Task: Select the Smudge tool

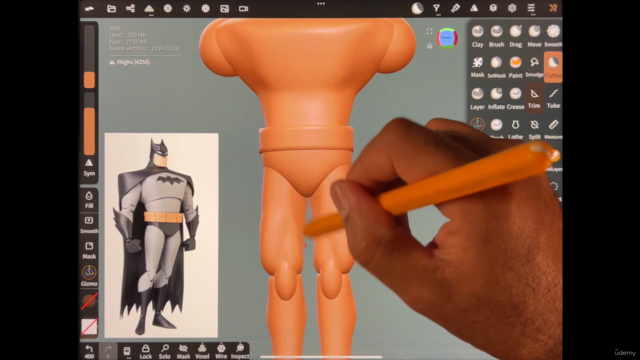Action: (534, 67)
